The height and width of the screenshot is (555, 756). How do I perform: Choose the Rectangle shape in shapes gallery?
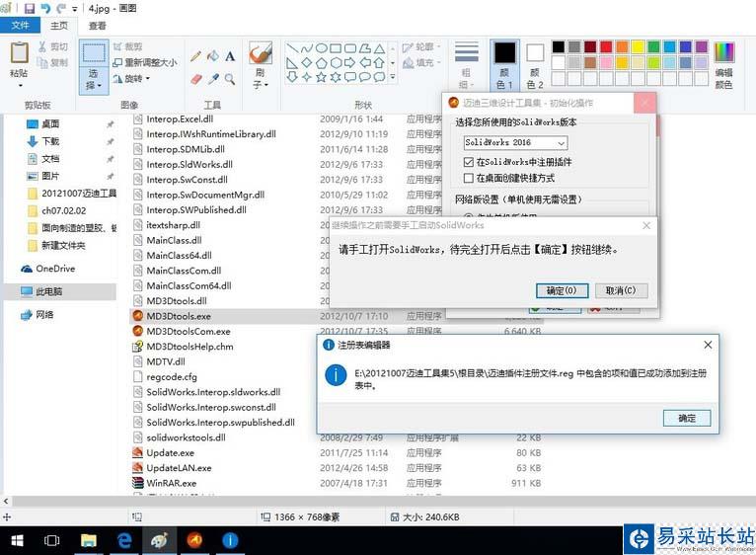[x=336, y=48]
